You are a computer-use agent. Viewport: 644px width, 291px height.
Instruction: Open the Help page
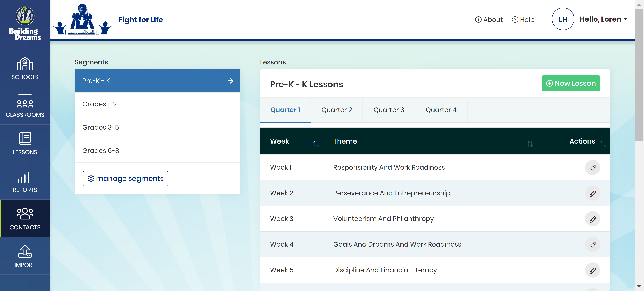tap(523, 19)
